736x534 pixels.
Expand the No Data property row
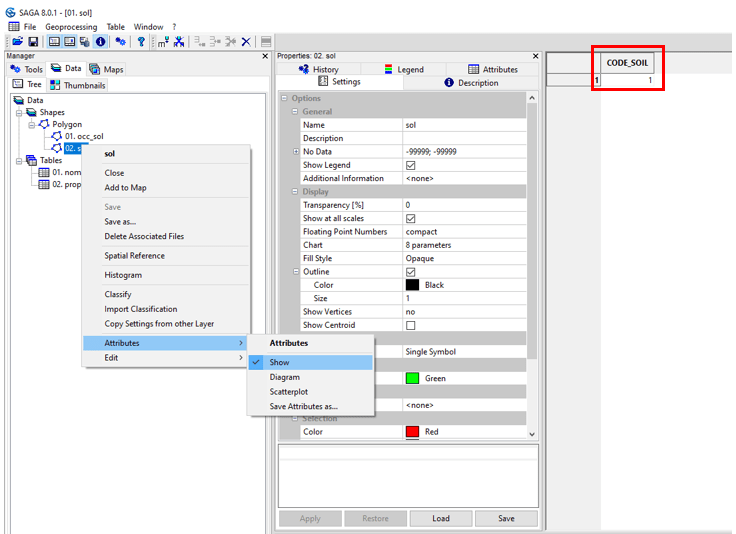click(296, 152)
